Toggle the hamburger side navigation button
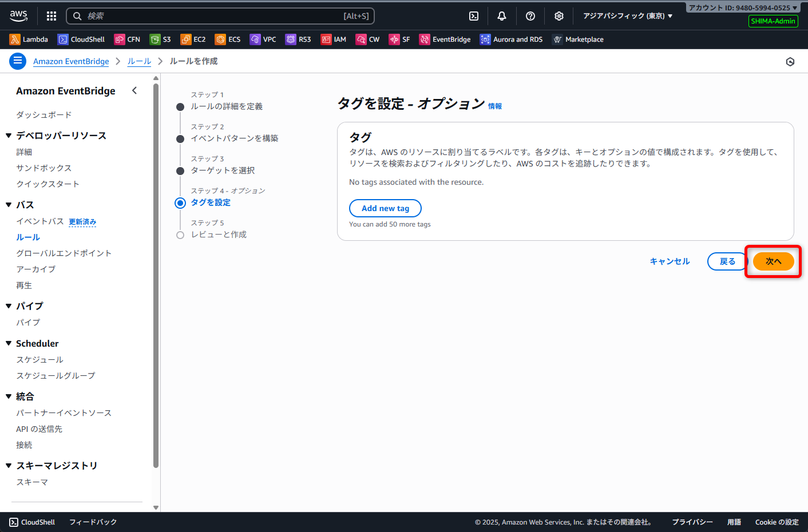This screenshot has height=532, width=808. pos(18,61)
